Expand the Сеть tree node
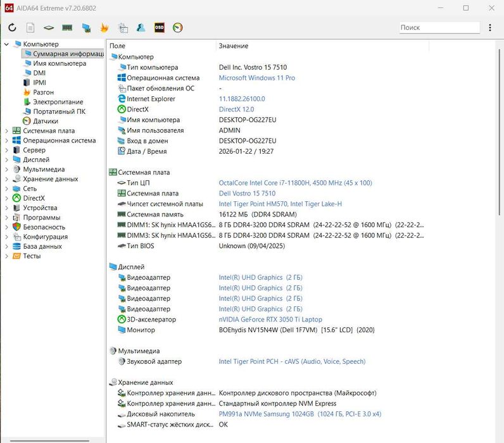This screenshot has height=443, width=504. tap(6, 189)
